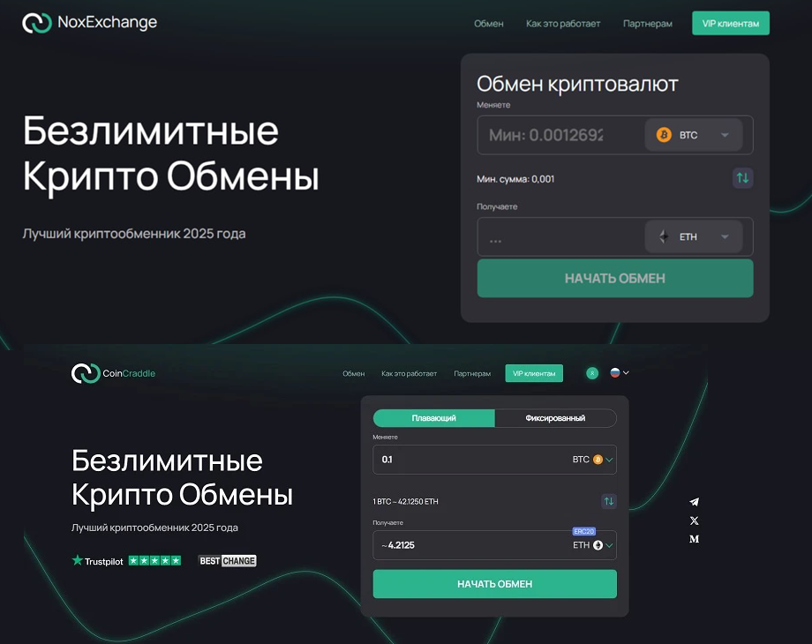Screen dimensions: 812x644
Task: Select the Плавающий rate toggle
Action: click(x=434, y=418)
